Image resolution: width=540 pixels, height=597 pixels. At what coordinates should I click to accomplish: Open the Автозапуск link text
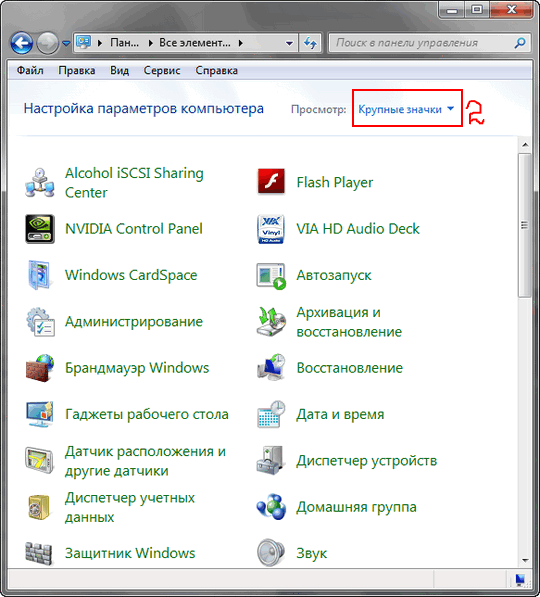(334, 275)
